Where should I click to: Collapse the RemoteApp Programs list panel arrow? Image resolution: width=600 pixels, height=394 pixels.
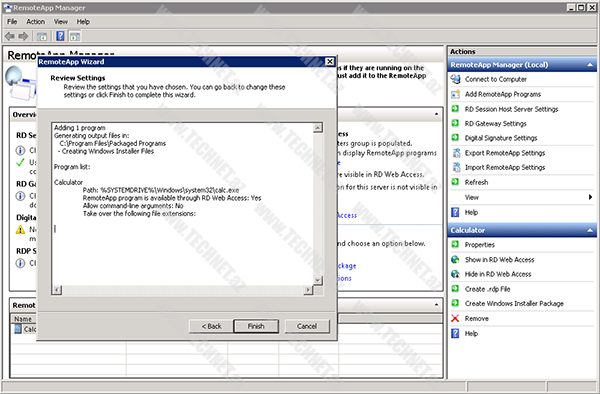pos(436,304)
